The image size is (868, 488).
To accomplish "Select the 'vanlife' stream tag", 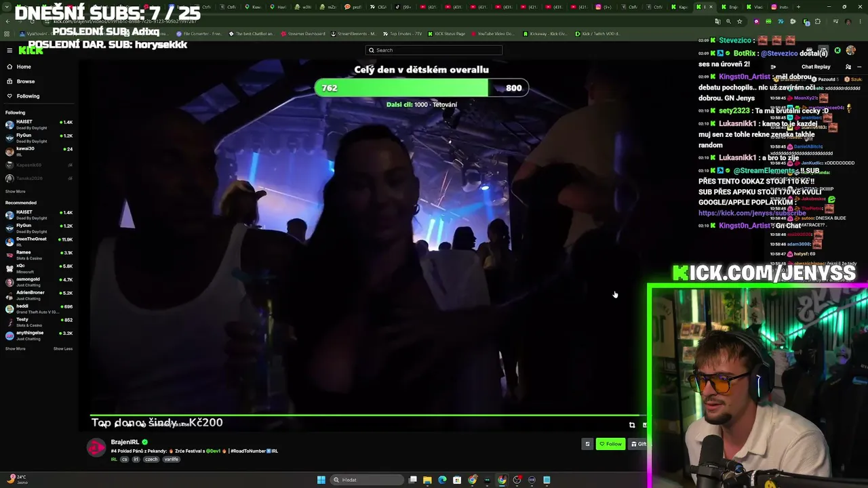I will 172,460.
